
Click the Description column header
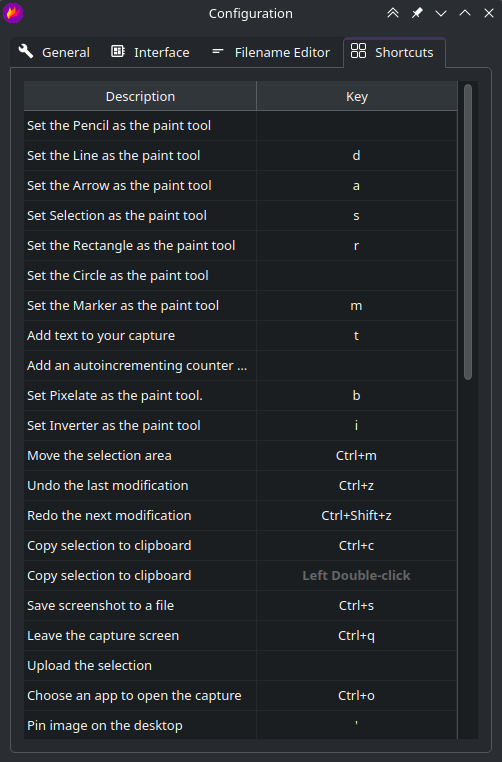pos(140,96)
